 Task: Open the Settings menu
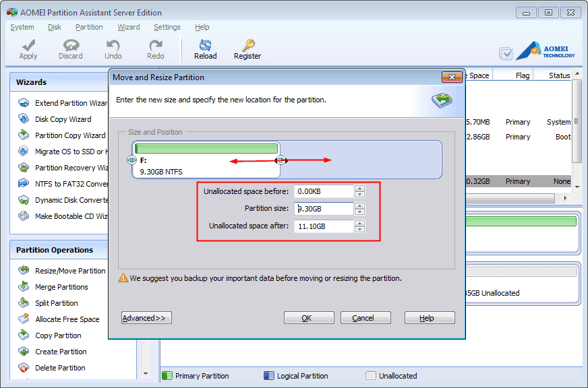(167, 27)
